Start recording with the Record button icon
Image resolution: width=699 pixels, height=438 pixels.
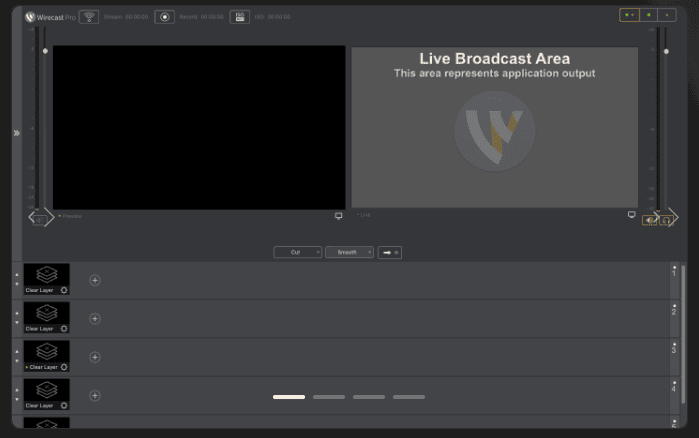point(164,17)
